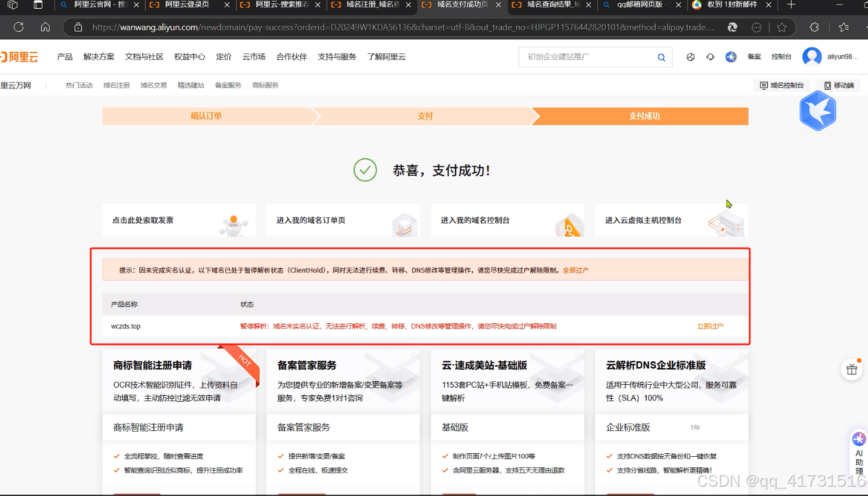
Task: Open 域名注册 in the sub navigation
Action: pyautogui.click(x=116, y=85)
